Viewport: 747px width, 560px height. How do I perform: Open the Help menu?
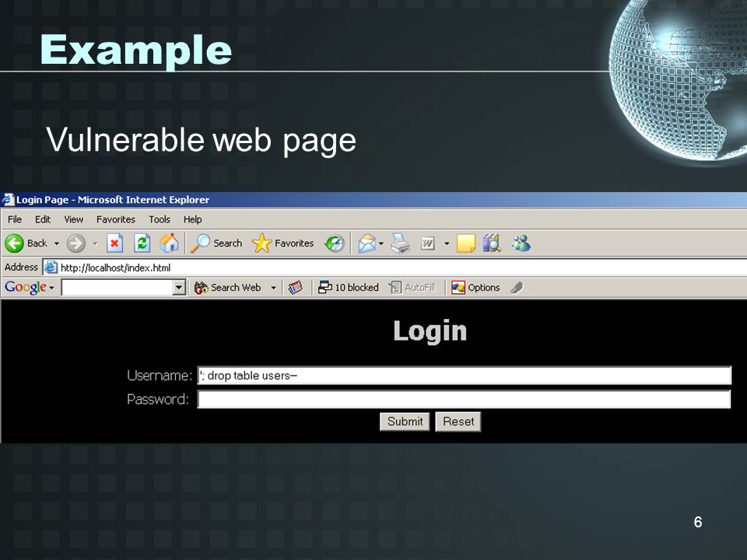[x=192, y=219]
